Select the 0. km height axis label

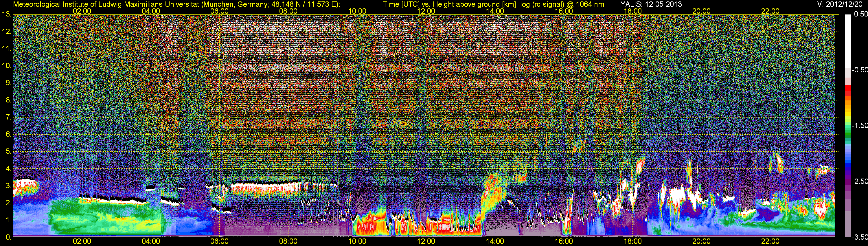[9, 237]
